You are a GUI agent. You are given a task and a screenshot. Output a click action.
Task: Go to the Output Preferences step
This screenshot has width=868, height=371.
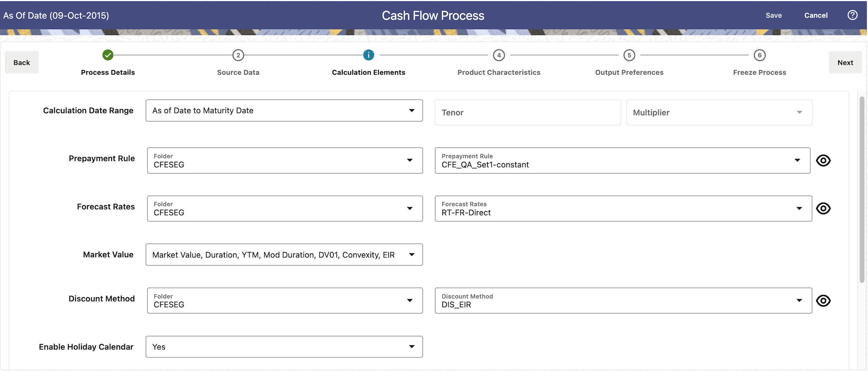click(x=629, y=72)
